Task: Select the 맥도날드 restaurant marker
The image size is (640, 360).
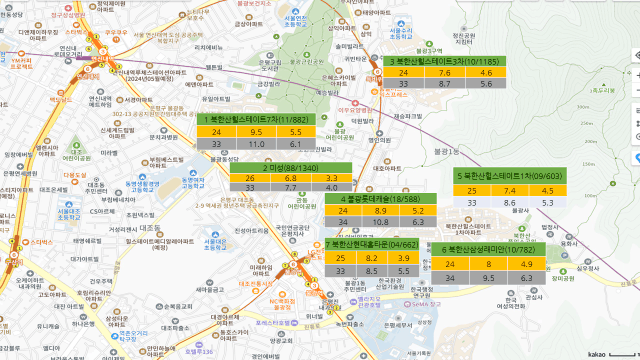Action: (60, 93)
